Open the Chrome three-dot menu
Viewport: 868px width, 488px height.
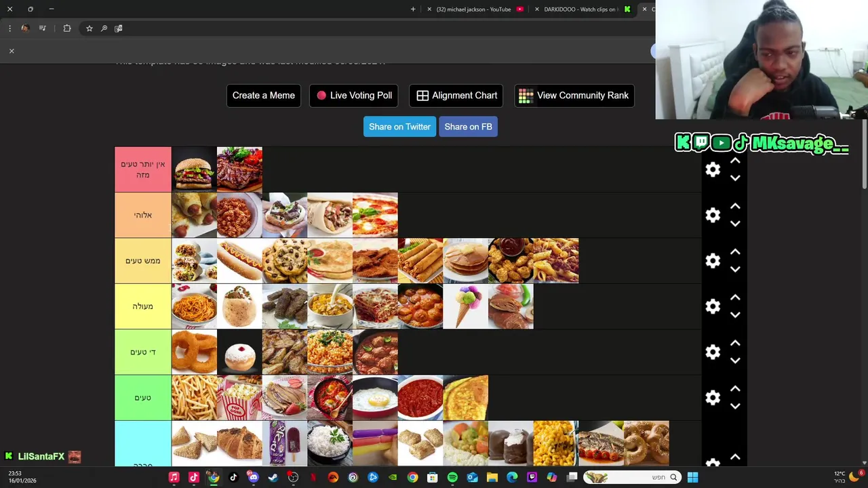pyautogui.click(x=9, y=28)
